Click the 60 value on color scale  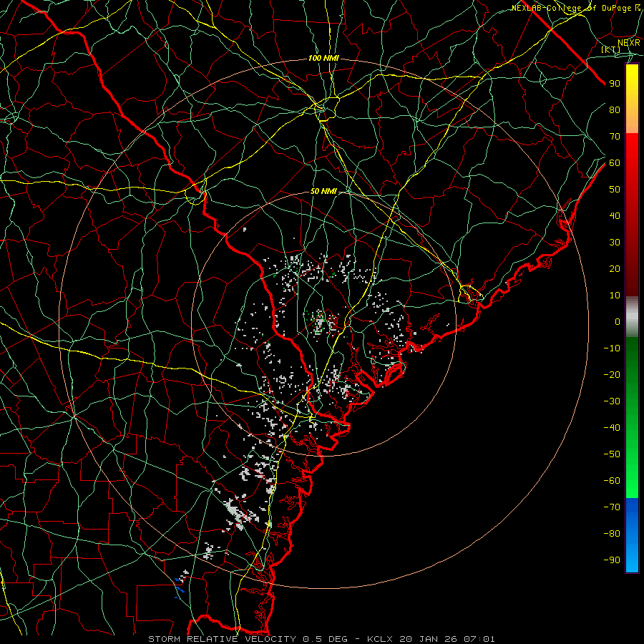tap(615, 162)
